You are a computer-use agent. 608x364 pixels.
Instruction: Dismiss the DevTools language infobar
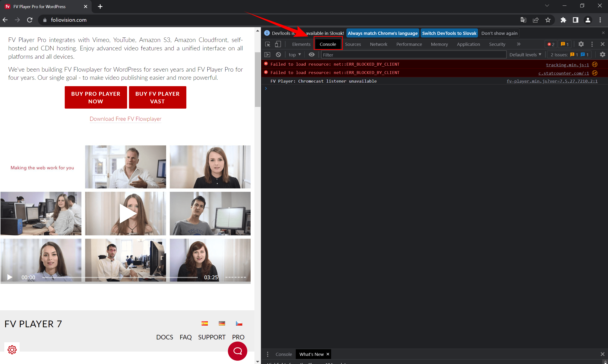coord(603,33)
